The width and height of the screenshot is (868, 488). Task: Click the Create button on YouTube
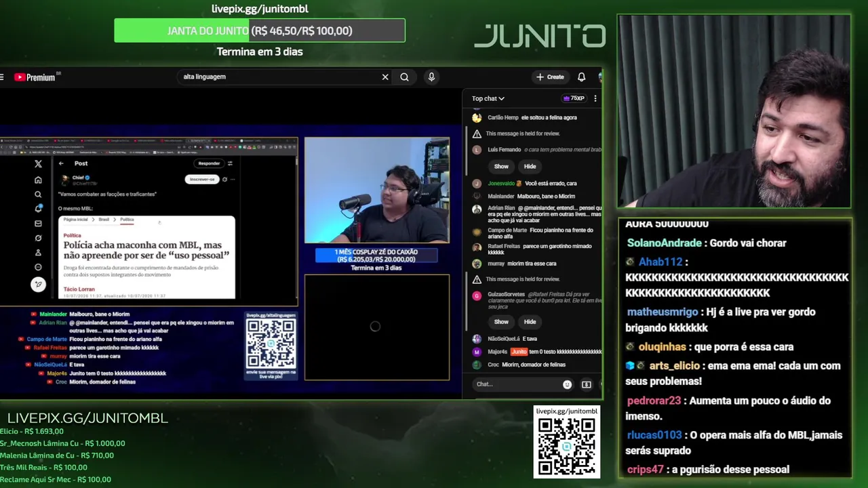(550, 77)
